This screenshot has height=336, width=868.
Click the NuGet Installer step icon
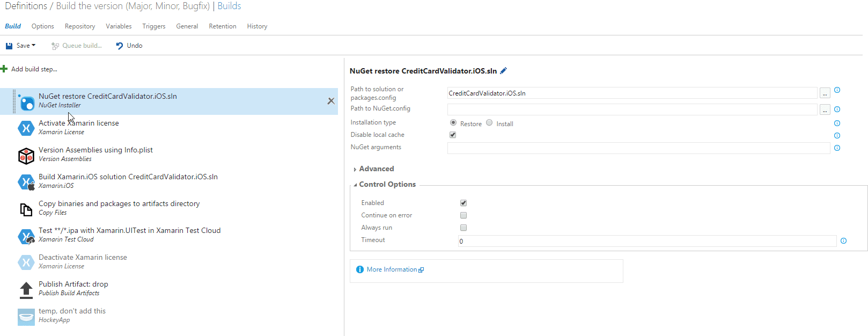(x=26, y=102)
